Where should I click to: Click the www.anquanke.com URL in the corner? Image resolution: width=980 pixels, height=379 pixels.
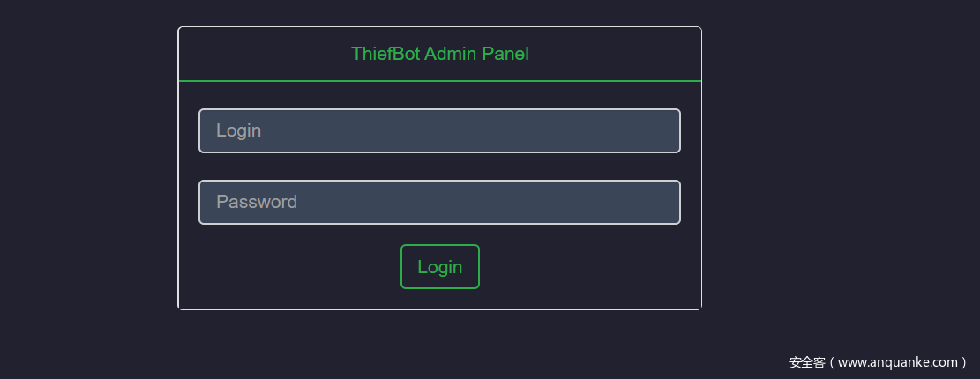(897, 362)
